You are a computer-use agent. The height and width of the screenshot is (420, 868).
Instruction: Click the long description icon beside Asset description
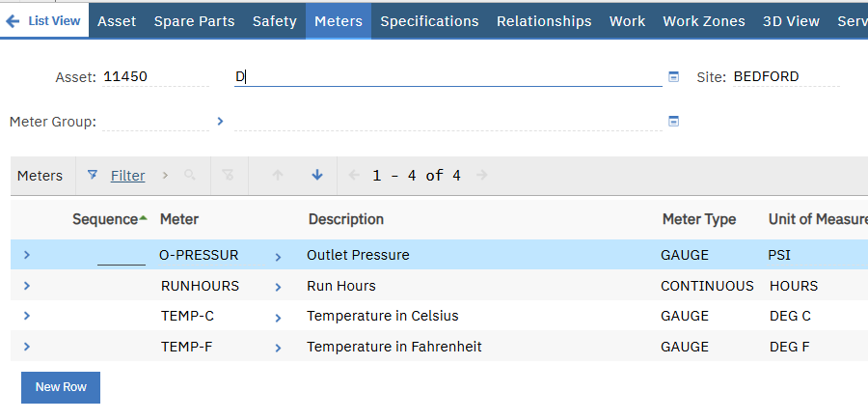point(674,77)
